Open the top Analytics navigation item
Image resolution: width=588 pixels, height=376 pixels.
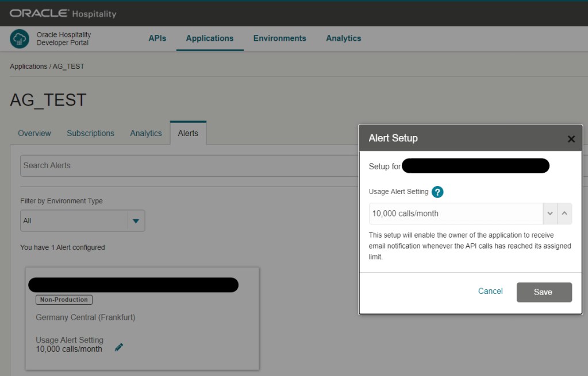pos(344,38)
